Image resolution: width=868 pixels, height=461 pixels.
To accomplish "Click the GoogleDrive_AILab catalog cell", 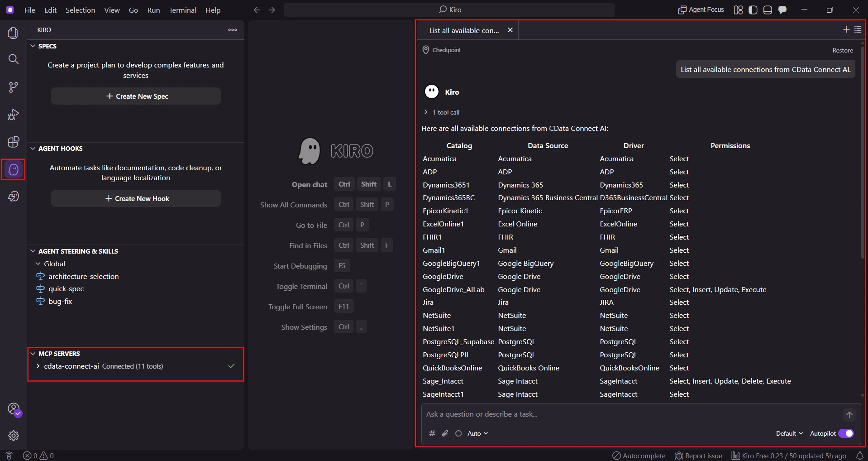I will click(x=453, y=289).
